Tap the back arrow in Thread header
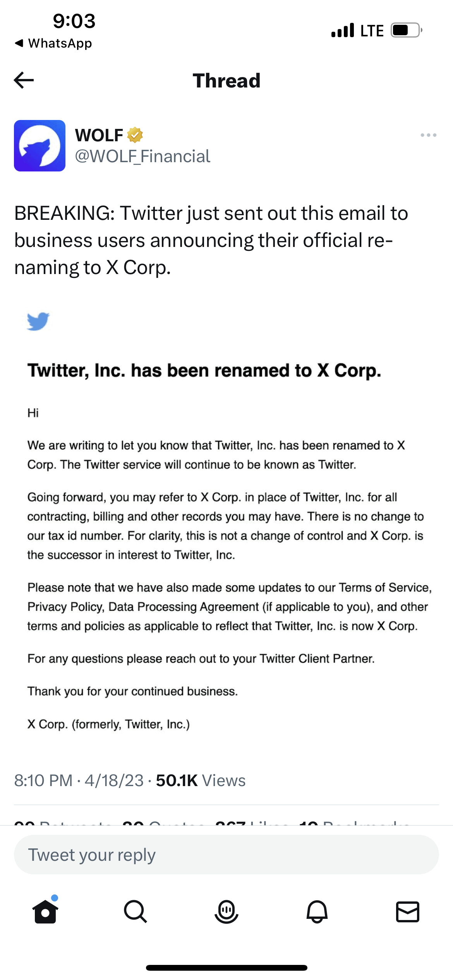Screen dimensions: 453x980 [x=24, y=81]
